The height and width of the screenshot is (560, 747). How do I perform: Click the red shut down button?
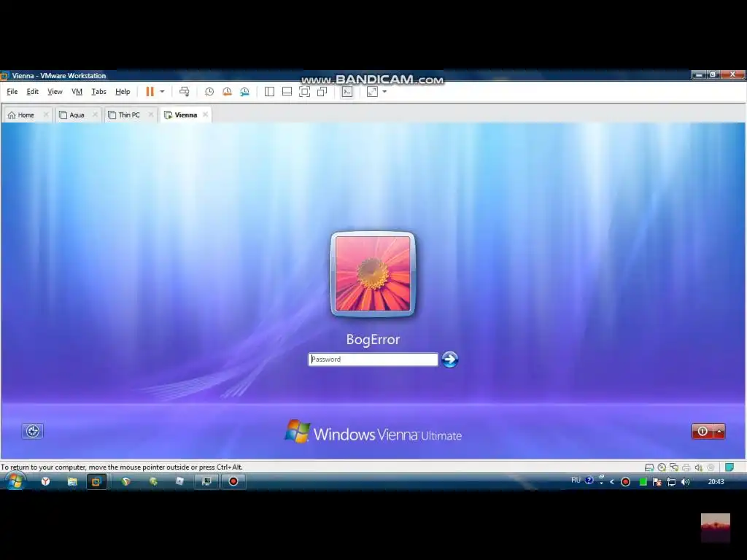pos(703,432)
